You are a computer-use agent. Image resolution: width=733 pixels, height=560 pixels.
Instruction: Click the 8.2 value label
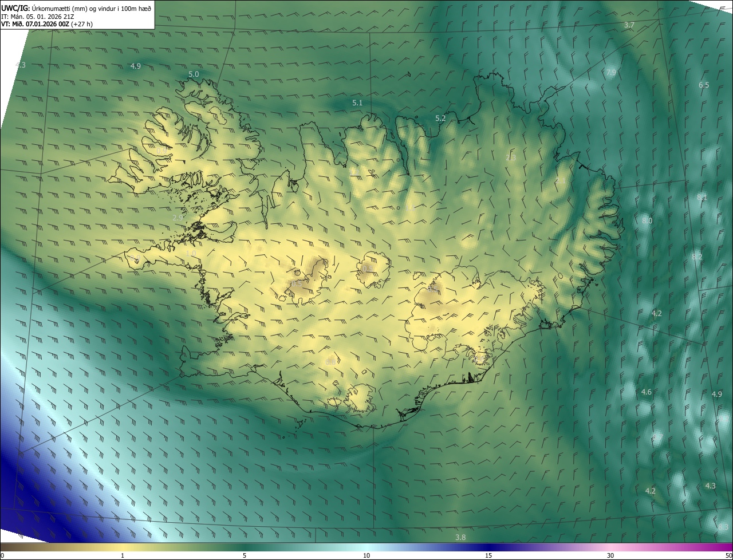[x=697, y=257]
